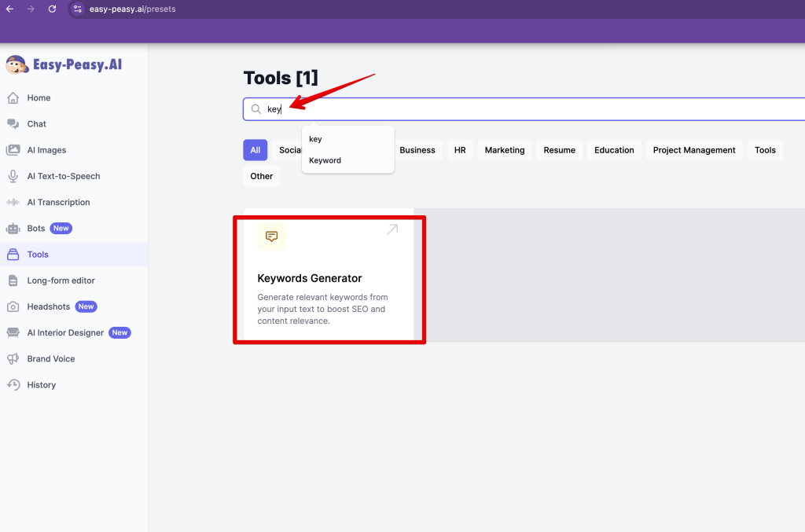Click the Home icon in sidebar
This screenshot has width=805, height=532.
(x=13, y=98)
